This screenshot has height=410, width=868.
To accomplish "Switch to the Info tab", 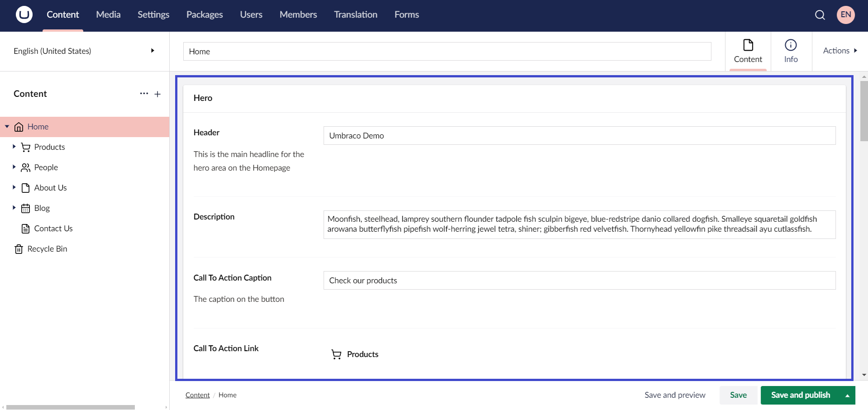I will point(790,51).
